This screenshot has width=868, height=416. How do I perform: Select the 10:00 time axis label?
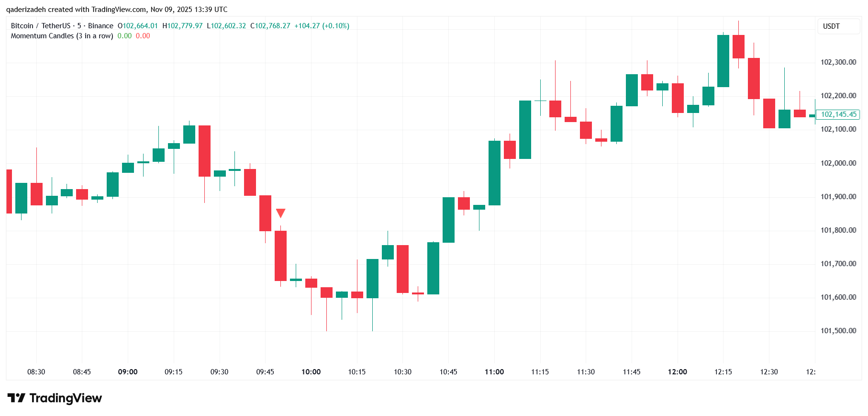click(311, 372)
